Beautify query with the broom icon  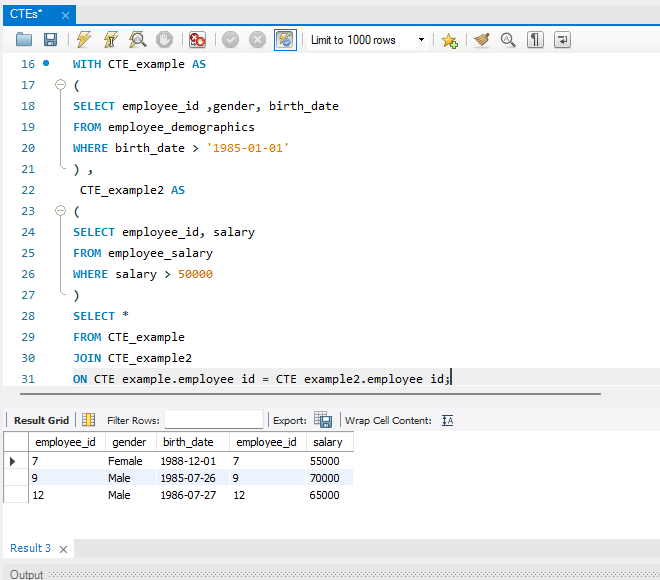pos(482,40)
